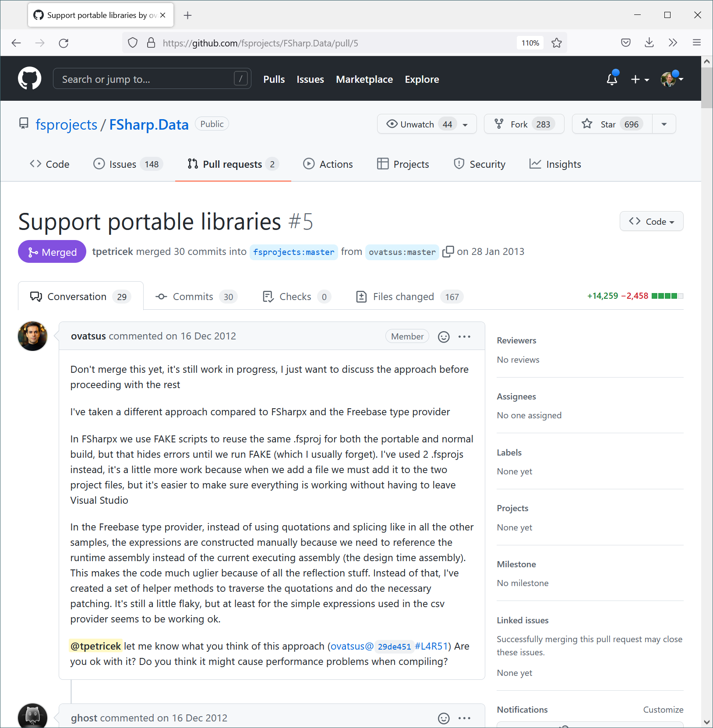Expand the Star lists dropdown arrow
This screenshot has height=728, width=713.
664,124
